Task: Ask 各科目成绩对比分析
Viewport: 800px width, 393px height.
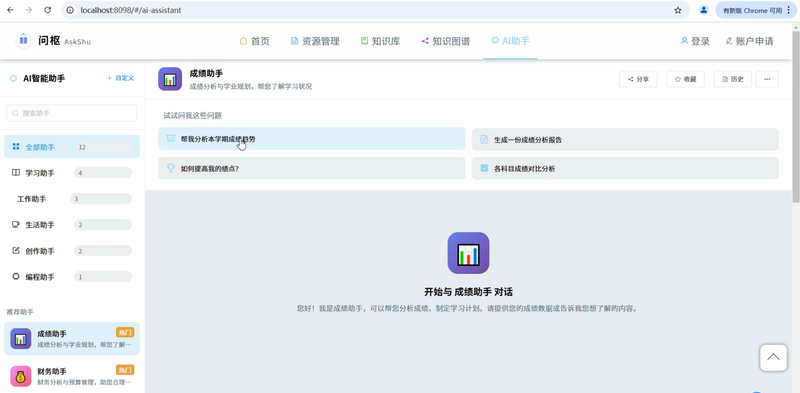Action: coord(625,168)
